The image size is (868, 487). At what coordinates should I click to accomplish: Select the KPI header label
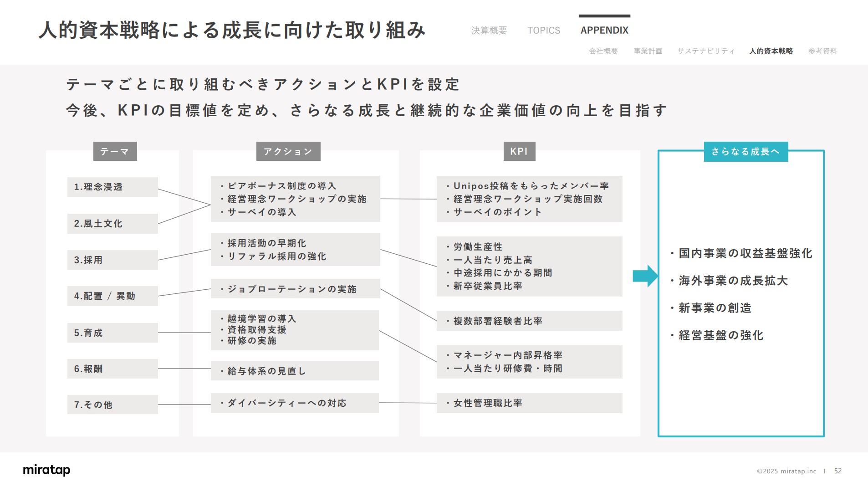coord(519,151)
